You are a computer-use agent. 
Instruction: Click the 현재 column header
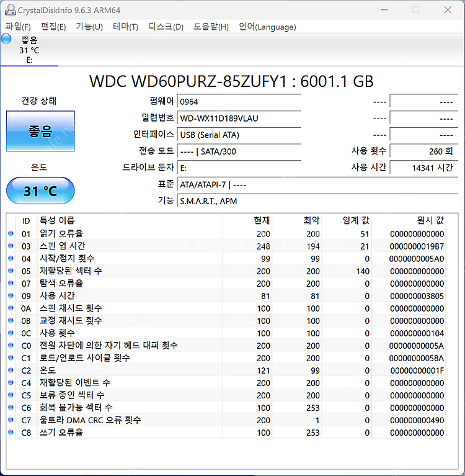(247, 221)
